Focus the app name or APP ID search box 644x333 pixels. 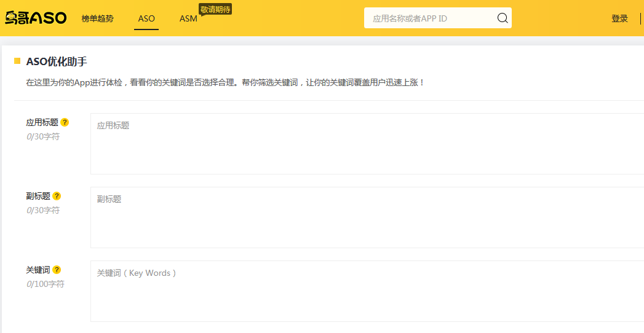point(431,18)
